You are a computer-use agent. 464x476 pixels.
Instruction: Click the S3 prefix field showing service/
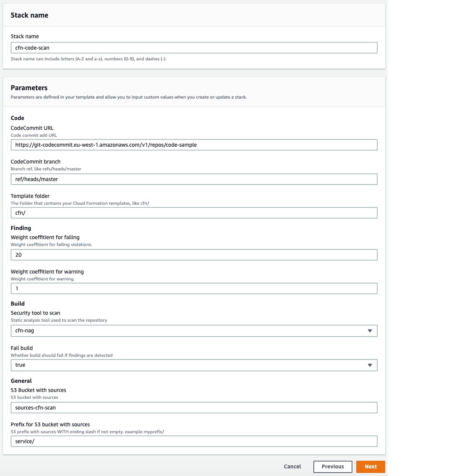point(194,441)
